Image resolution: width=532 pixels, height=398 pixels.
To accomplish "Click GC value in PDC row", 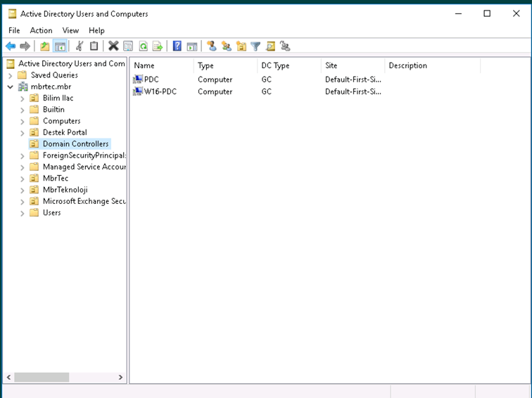I will pos(266,79).
